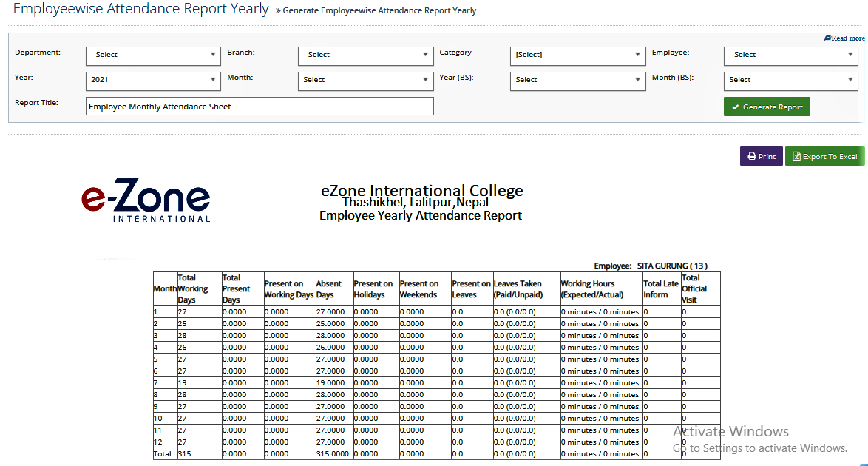
Task: Click the Total Working Days column header
Action: (199, 288)
